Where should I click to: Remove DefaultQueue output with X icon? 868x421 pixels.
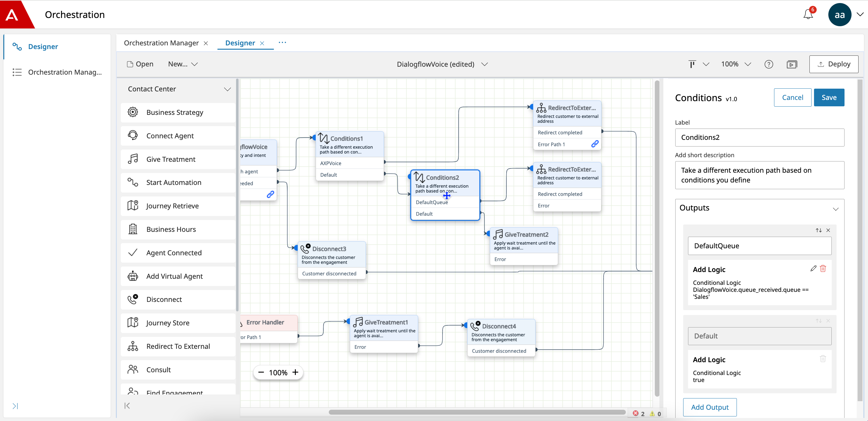point(828,230)
